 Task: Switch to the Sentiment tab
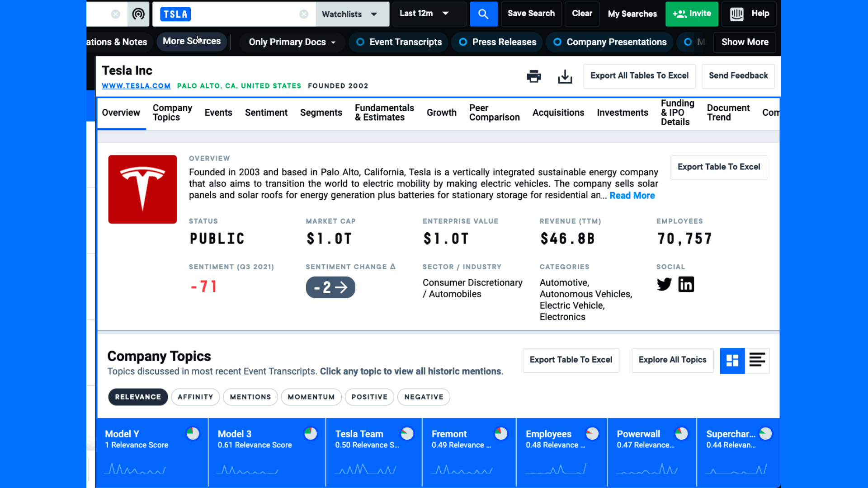pos(266,113)
